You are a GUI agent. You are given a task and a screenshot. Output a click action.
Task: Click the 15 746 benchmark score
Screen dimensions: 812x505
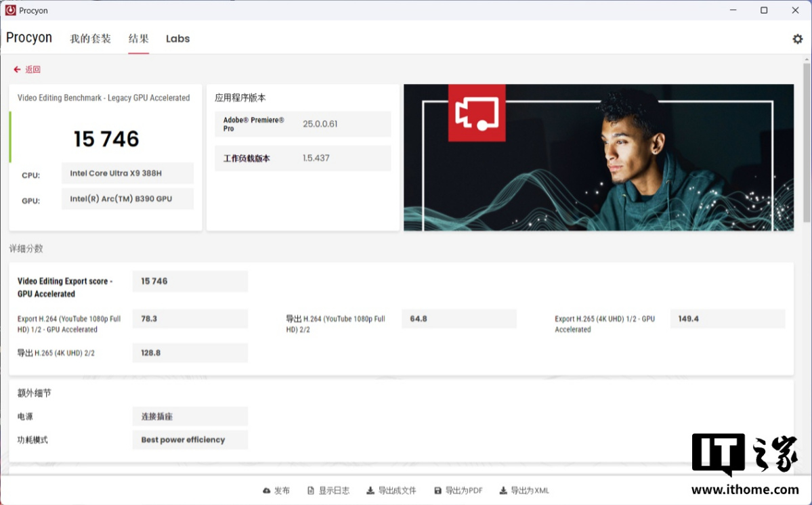pyautogui.click(x=105, y=138)
